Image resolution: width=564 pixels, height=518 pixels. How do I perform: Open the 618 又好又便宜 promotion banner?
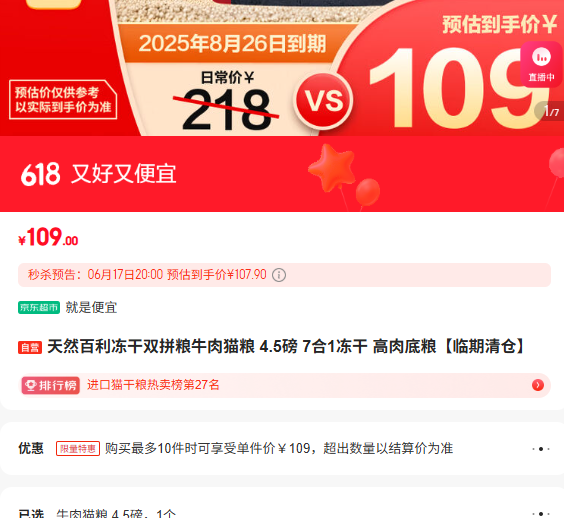[282, 174]
